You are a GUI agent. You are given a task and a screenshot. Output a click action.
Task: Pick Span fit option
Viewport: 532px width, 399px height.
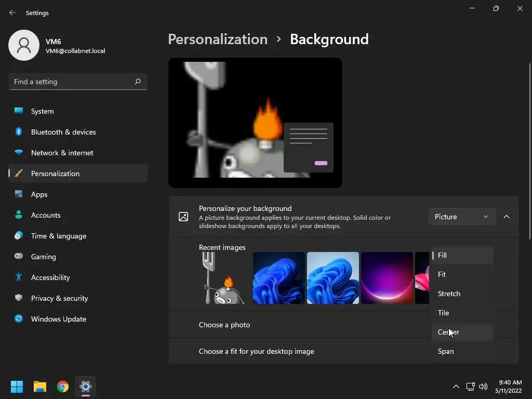[462, 352]
